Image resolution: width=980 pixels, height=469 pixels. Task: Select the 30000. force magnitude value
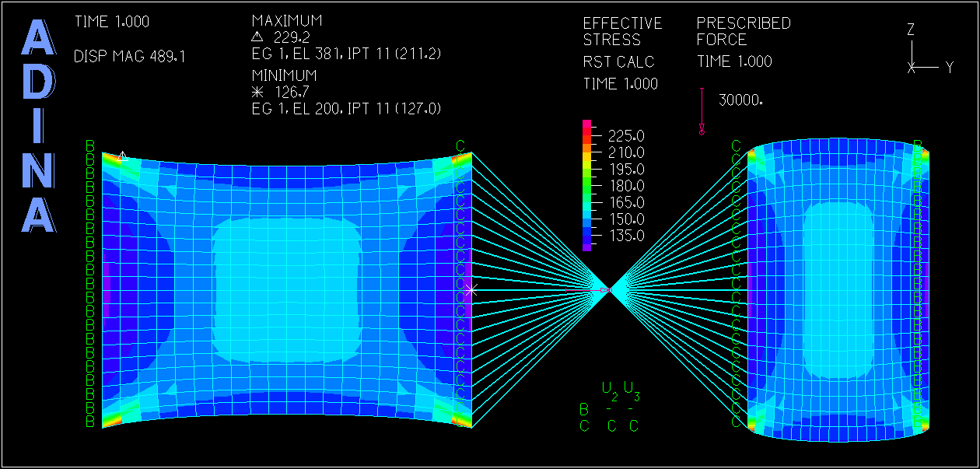740,100
